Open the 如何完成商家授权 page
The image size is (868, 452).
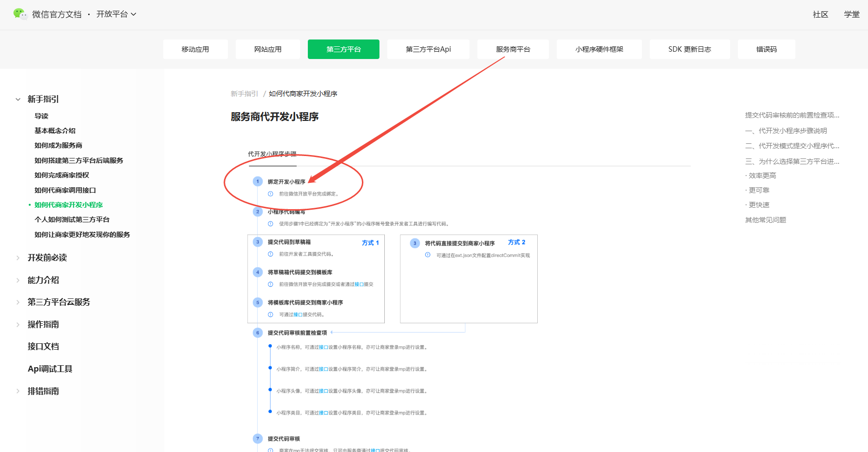tap(62, 175)
